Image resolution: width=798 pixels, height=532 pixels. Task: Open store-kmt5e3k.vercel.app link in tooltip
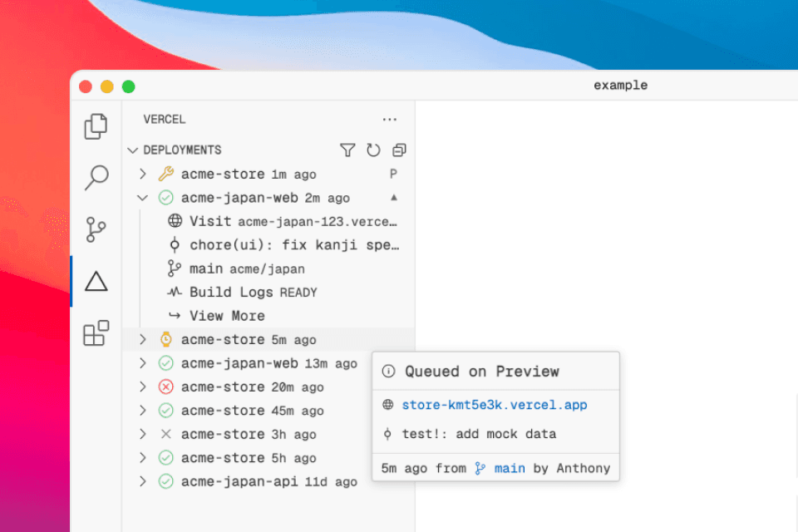click(494, 406)
